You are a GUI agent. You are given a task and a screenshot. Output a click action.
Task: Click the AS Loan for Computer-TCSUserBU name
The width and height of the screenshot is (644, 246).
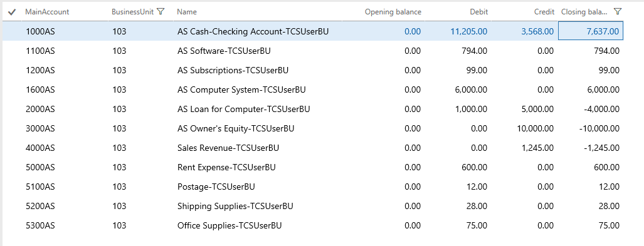click(x=243, y=109)
